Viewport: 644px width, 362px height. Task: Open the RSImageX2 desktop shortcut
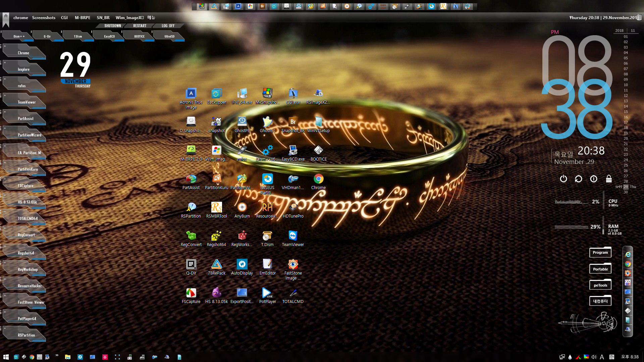tap(318, 96)
